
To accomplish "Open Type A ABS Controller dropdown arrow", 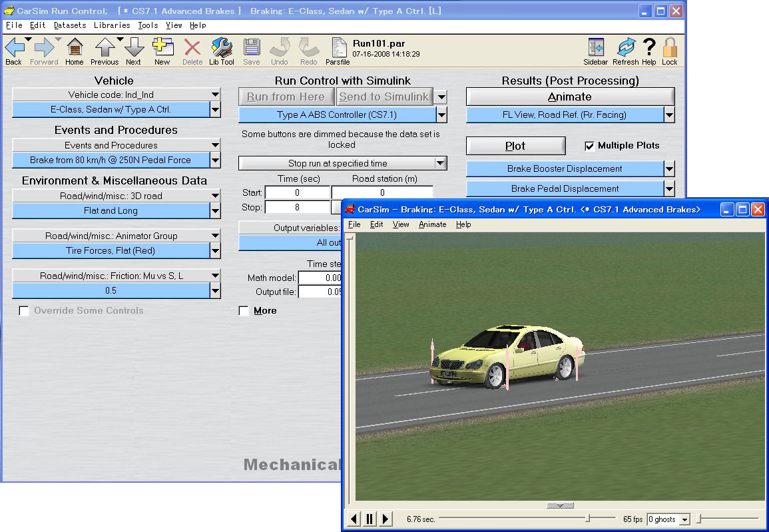I will [x=442, y=115].
